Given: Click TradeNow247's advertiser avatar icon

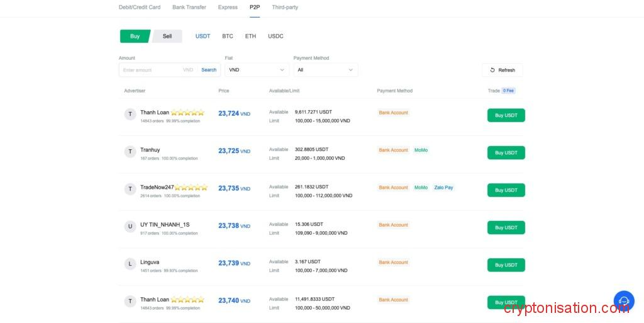Looking at the screenshot, I should [x=130, y=189].
